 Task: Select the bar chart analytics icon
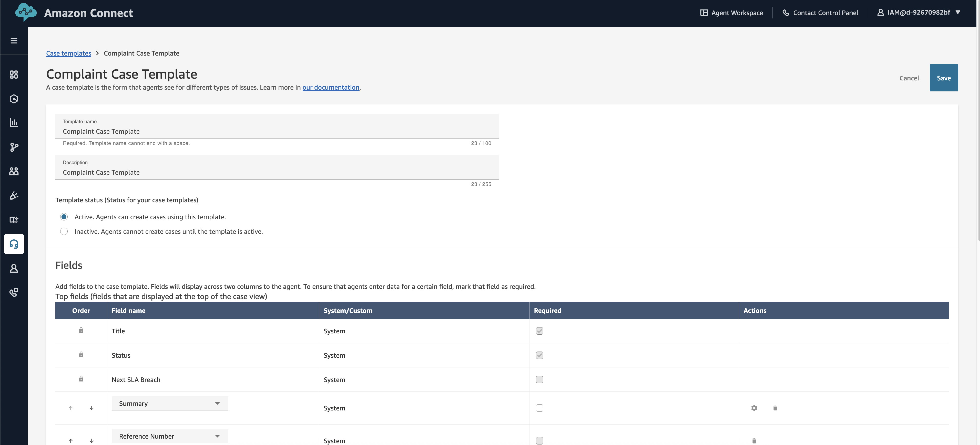[14, 123]
